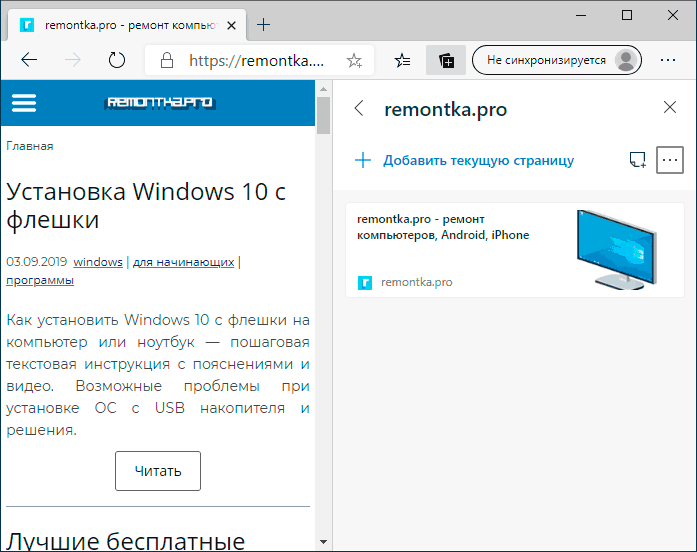Screen dimensions: 697x552
Task: Click the 03.09.2019 article date
Action: pyautogui.click(x=36, y=262)
